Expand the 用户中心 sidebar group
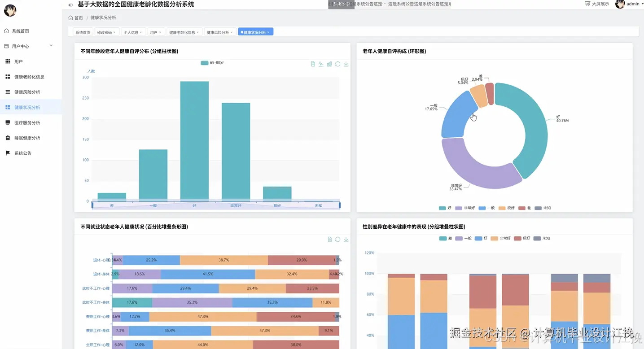 31,46
